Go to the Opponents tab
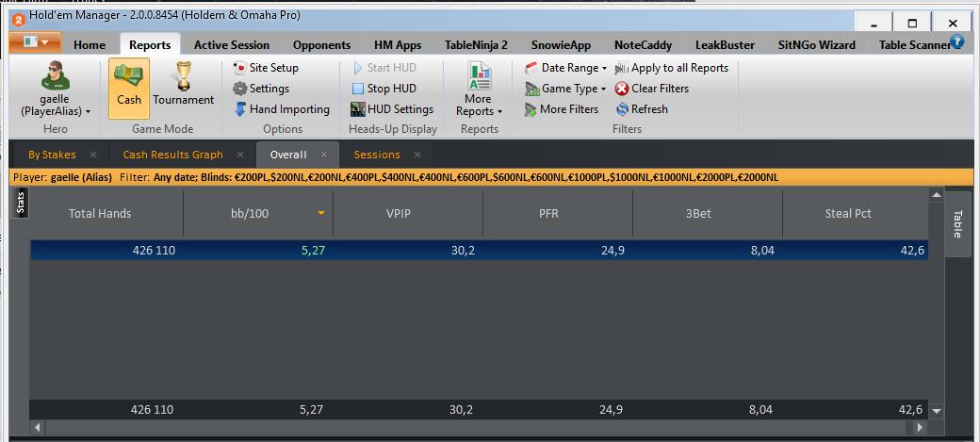Viewport: 980px width, 442px height. [321, 45]
